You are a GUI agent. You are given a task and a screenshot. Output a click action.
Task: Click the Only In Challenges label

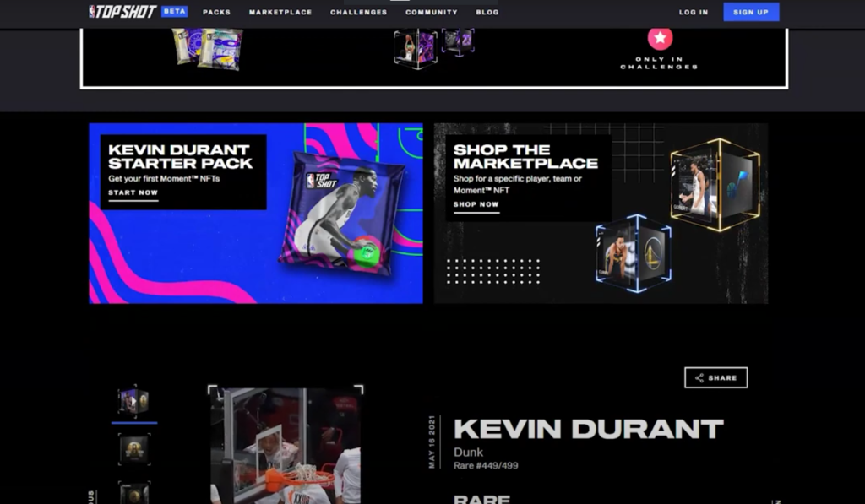(659, 62)
